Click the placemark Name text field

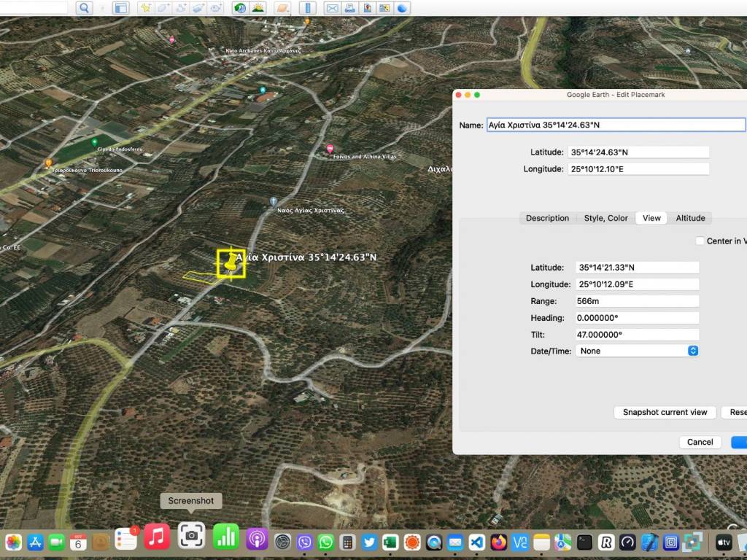[615, 125]
